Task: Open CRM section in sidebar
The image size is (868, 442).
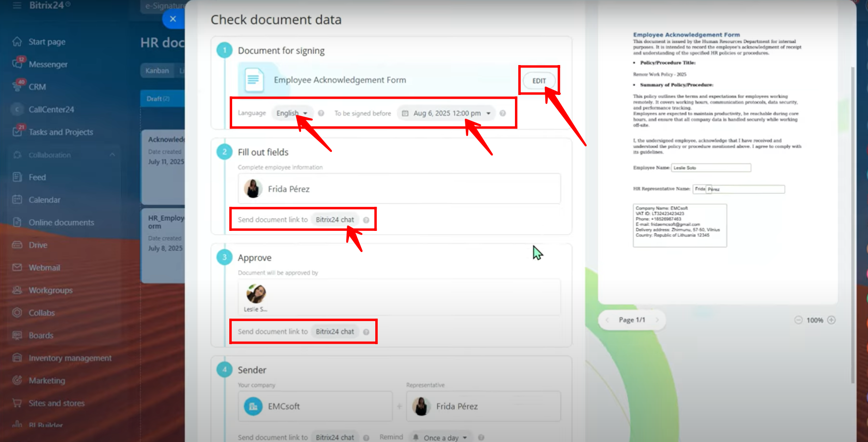Action: point(37,87)
